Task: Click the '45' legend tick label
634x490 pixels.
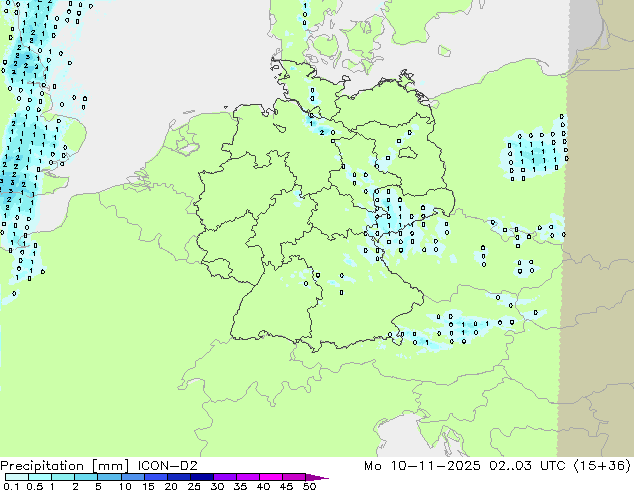Action: click(286, 486)
